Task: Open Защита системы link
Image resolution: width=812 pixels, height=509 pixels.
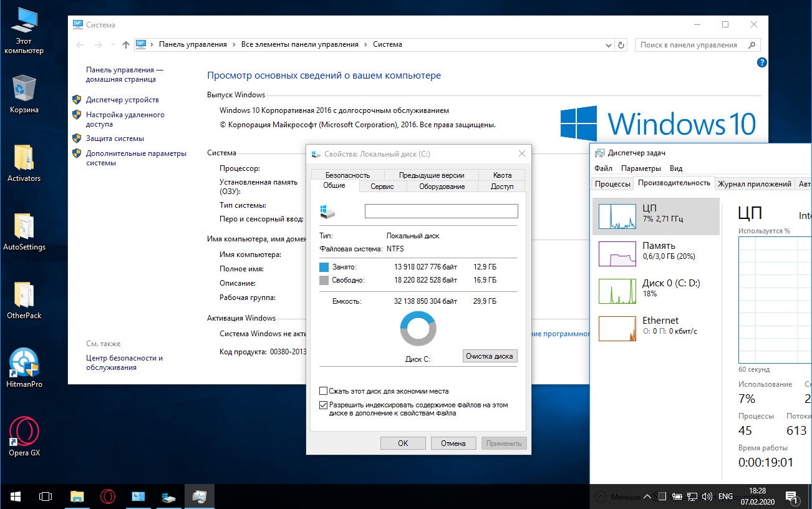Action: 115,138
